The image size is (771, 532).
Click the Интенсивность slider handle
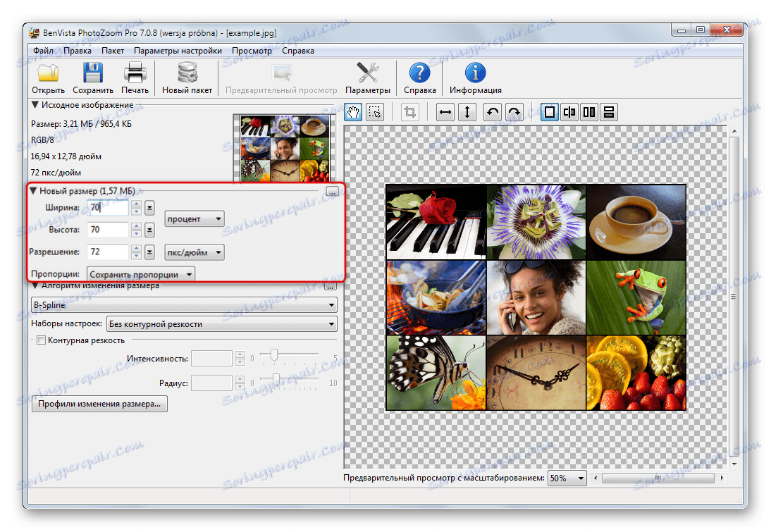[274, 355]
